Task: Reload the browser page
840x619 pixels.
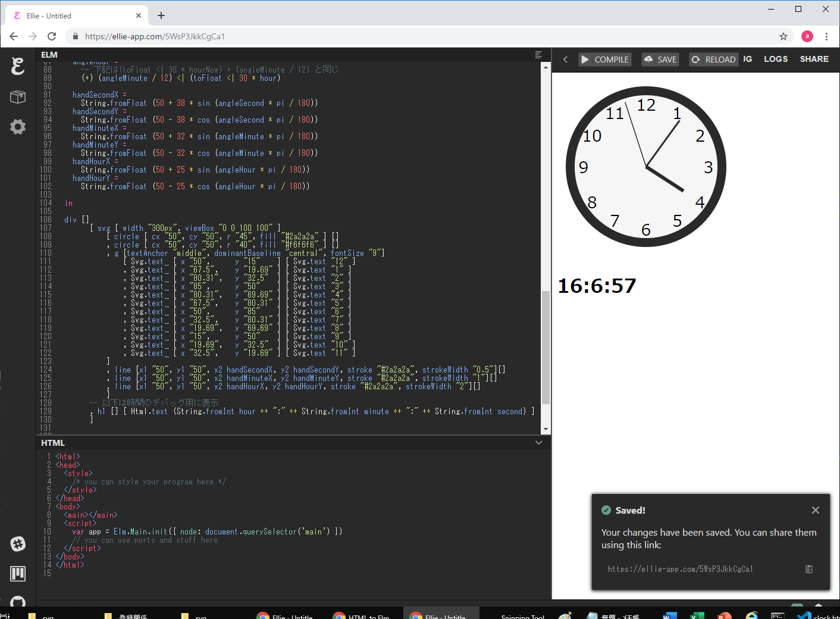Action: (x=52, y=36)
